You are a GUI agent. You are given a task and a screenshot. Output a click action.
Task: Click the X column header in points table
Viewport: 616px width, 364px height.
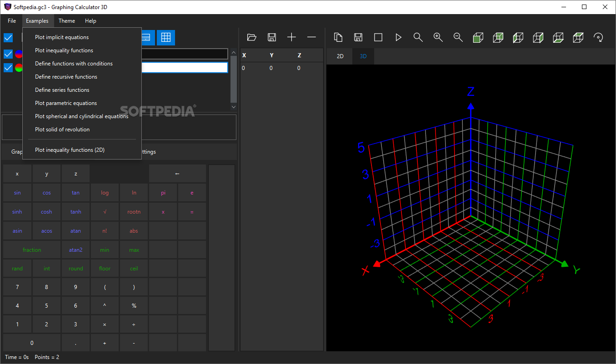click(244, 55)
